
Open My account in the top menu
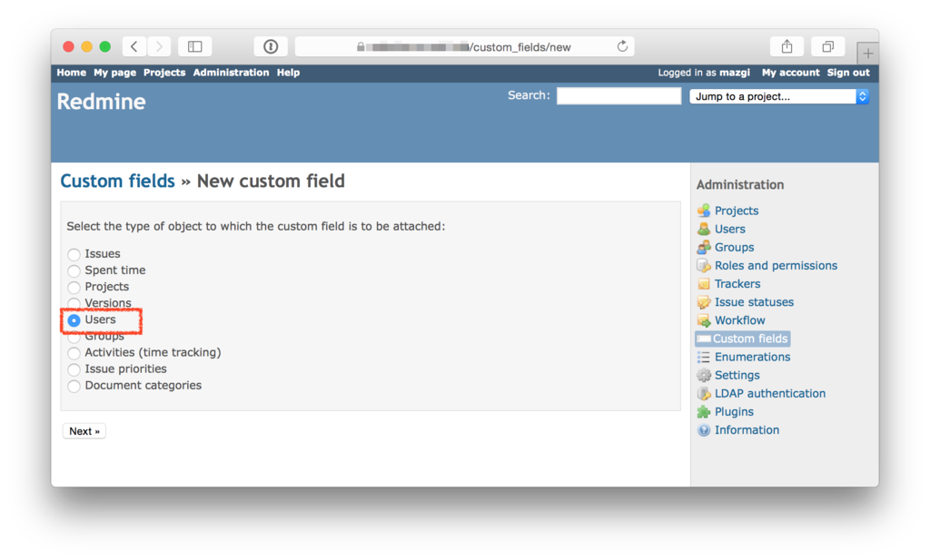791,73
